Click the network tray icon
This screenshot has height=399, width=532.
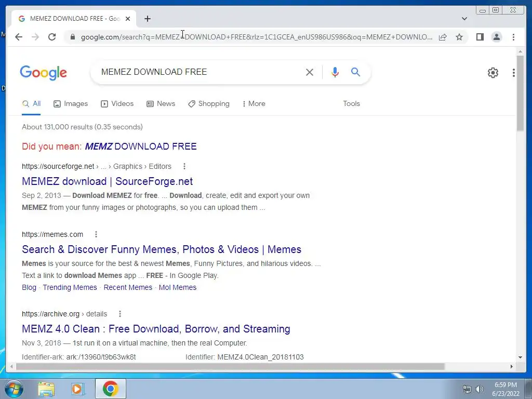point(467,389)
